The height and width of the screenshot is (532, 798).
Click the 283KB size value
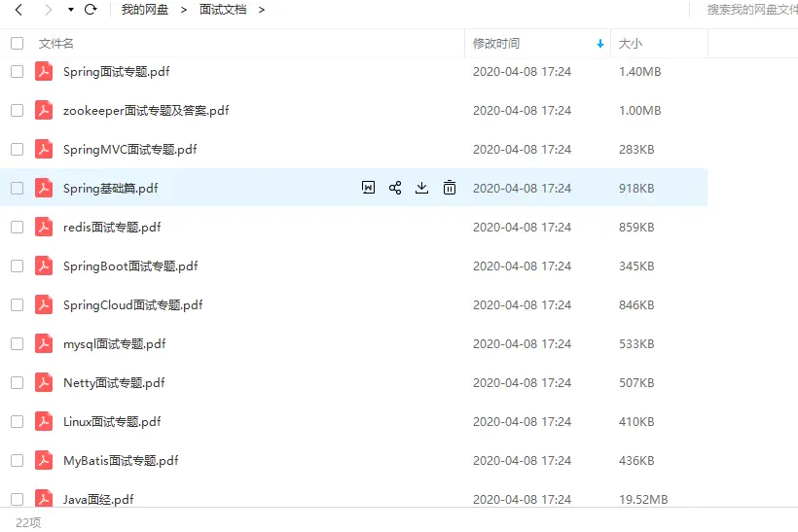(636, 150)
